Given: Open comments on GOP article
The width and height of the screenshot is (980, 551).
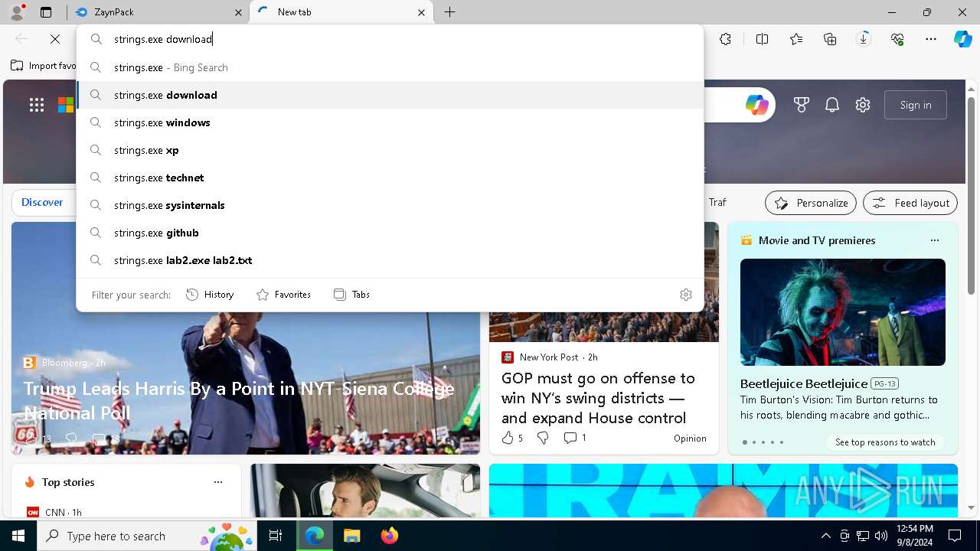Looking at the screenshot, I should 575,438.
